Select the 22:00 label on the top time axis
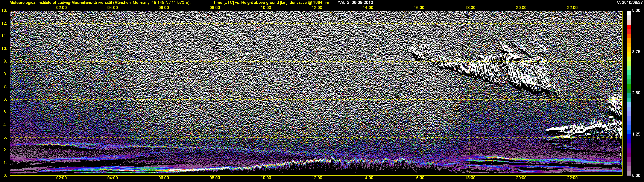Screen dimensions: 644x182 [x=572, y=8]
